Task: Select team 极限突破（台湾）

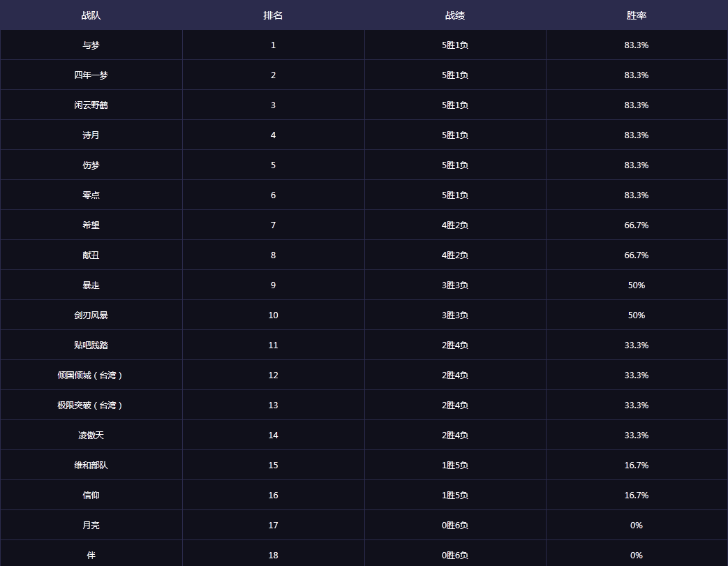Action: tap(91, 405)
